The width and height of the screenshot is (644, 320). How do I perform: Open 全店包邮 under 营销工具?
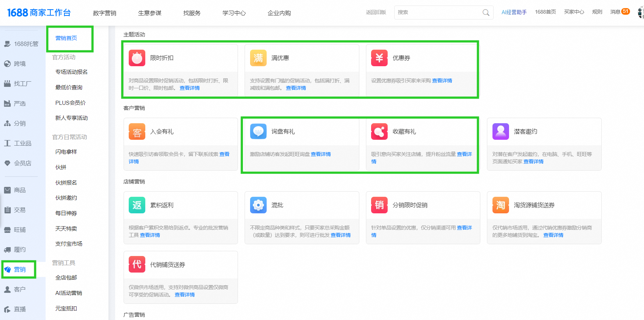pos(66,278)
